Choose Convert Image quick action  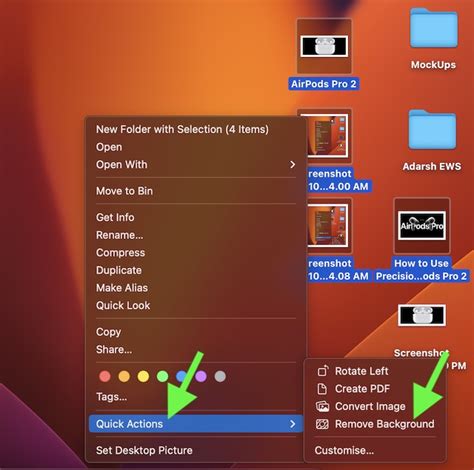pos(370,406)
